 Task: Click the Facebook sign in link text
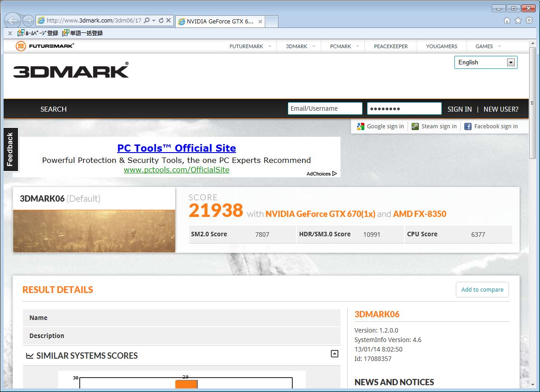pos(496,126)
